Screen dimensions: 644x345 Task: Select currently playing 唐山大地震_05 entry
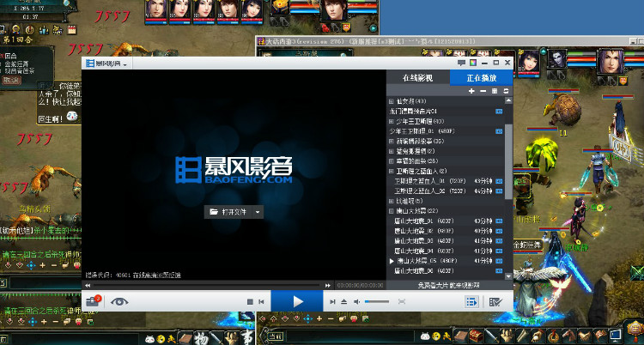446,261
